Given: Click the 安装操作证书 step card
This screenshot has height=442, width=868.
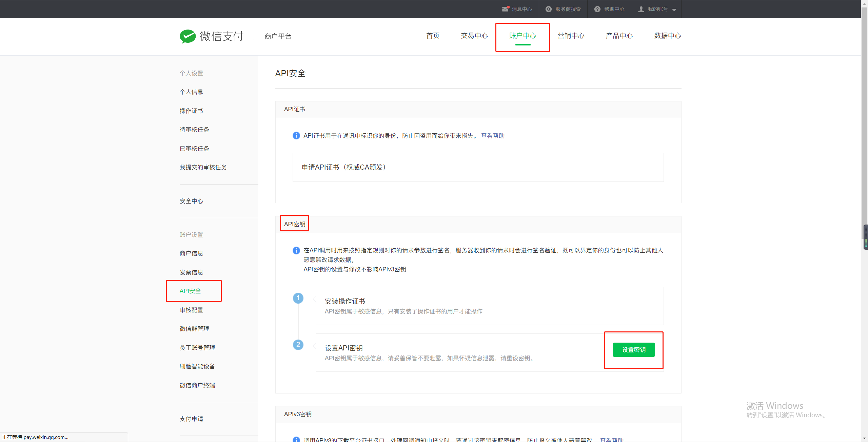Looking at the screenshot, I should (490, 306).
